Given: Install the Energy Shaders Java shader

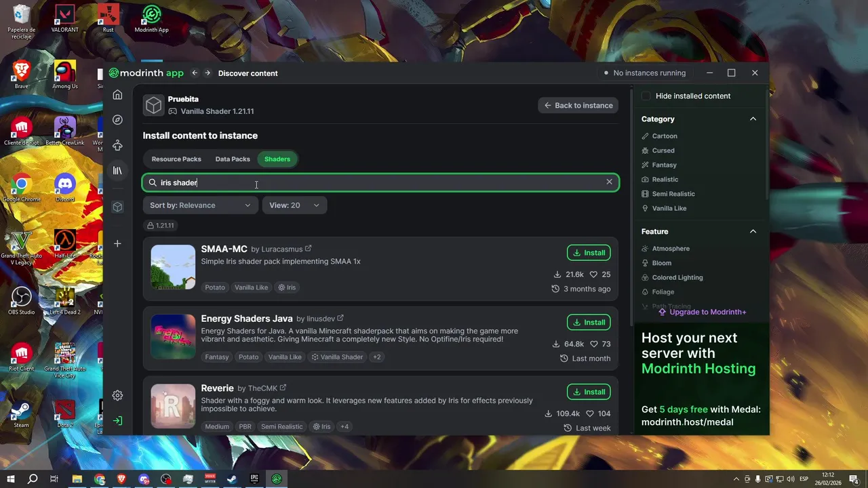Looking at the screenshot, I should (589, 322).
